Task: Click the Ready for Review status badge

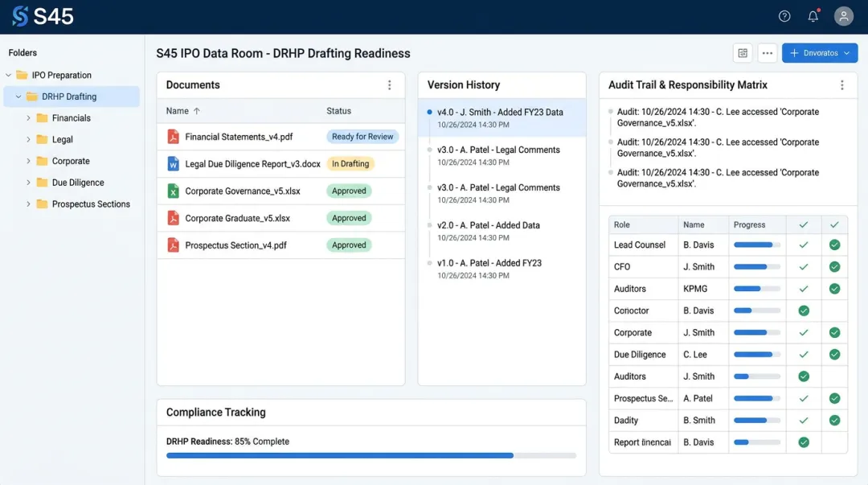Action: [362, 137]
